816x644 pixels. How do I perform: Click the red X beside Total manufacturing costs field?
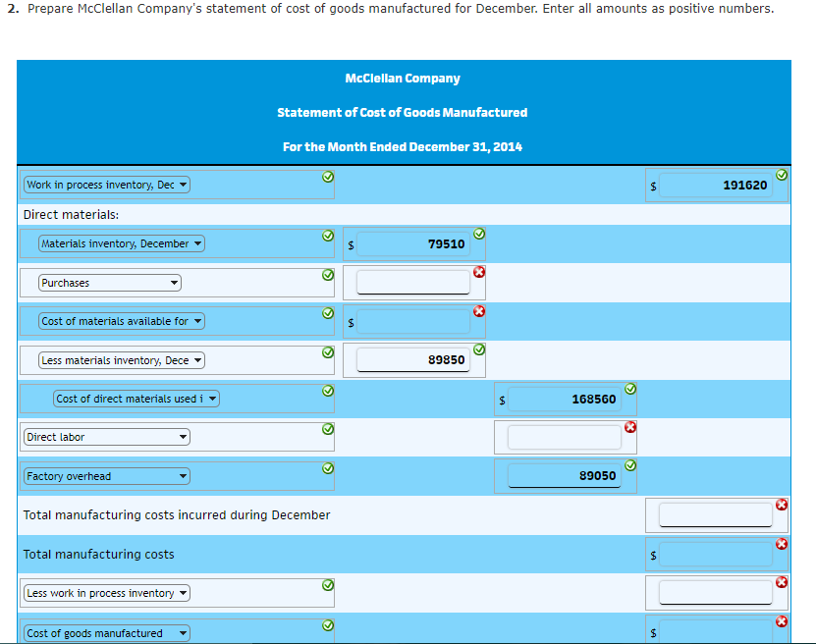click(x=782, y=543)
